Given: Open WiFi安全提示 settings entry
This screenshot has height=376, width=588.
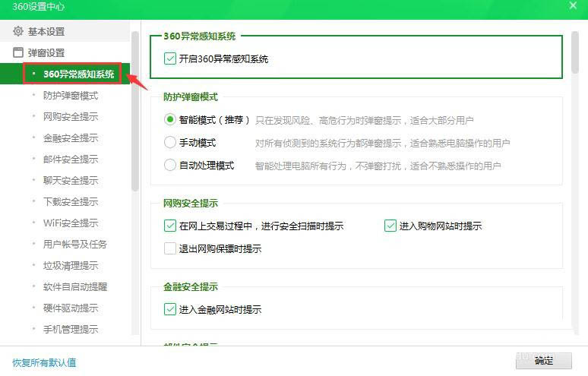Looking at the screenshot, I should coord(71,223).
